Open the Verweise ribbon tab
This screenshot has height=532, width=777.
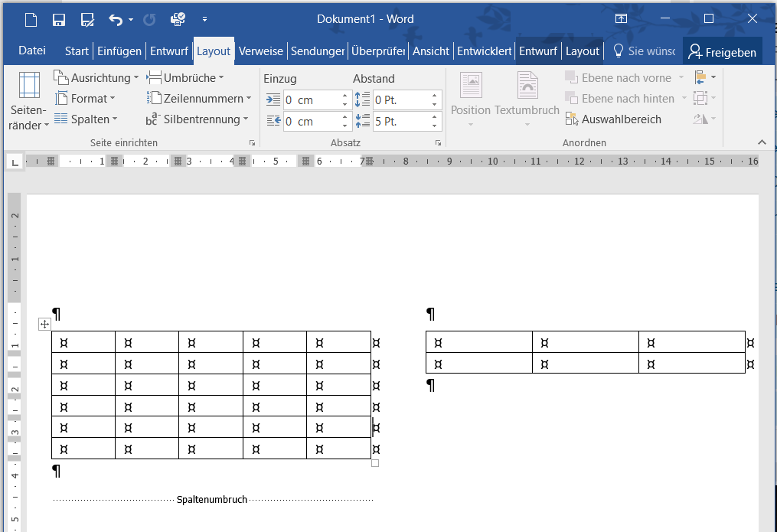click(x=260, y=51)
